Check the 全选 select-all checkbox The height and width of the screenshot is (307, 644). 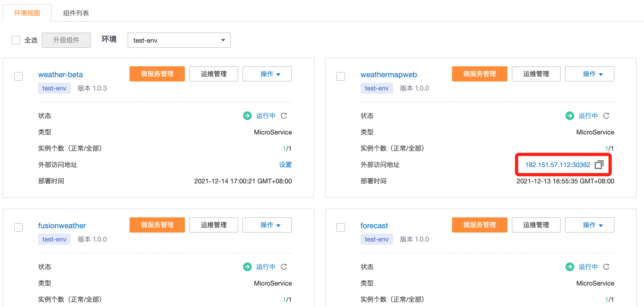point(16,40)
